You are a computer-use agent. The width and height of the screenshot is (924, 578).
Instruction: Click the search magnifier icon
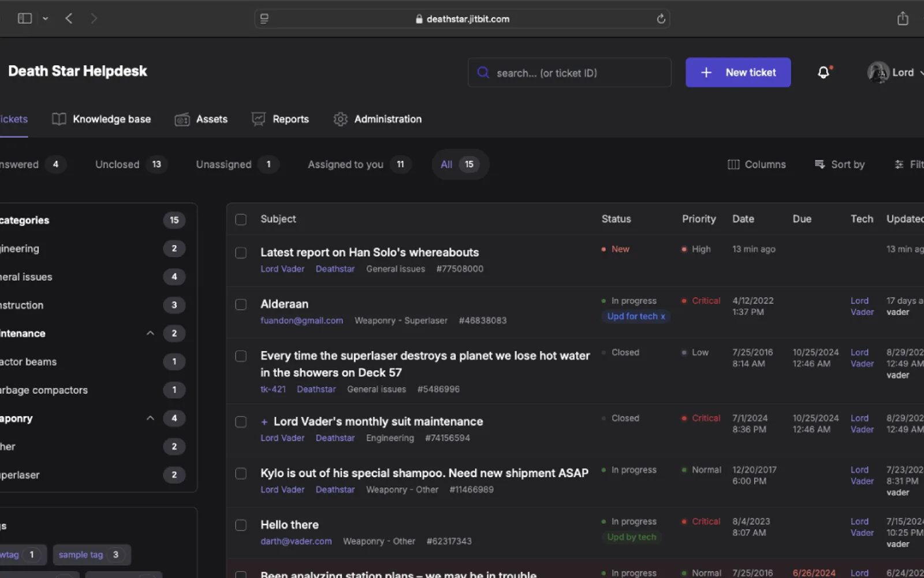click(483, 72)
